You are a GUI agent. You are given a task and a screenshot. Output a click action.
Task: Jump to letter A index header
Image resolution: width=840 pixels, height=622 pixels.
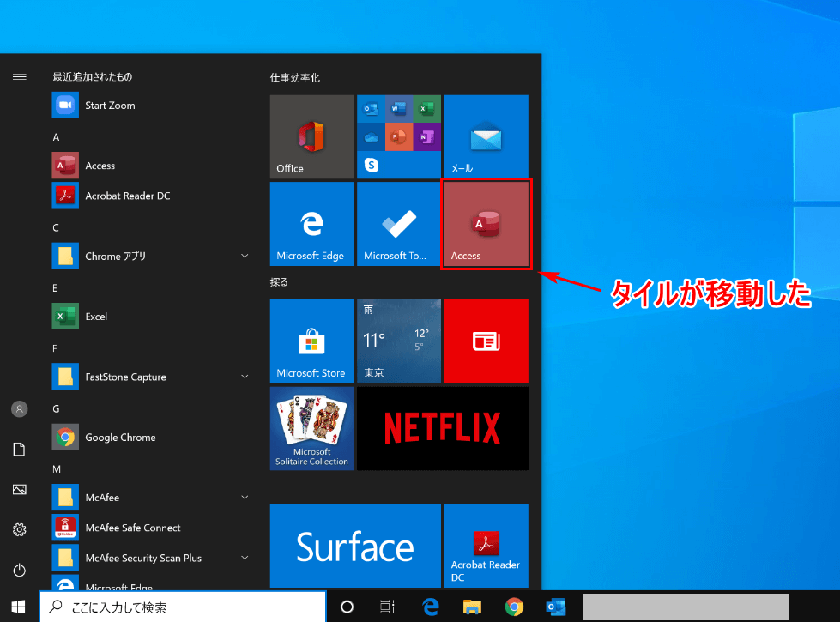coord(56,137)
